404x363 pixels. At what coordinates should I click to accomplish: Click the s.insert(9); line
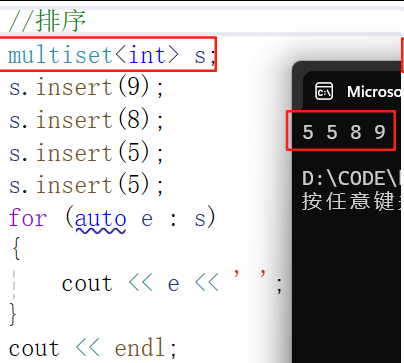pos(86,87)
